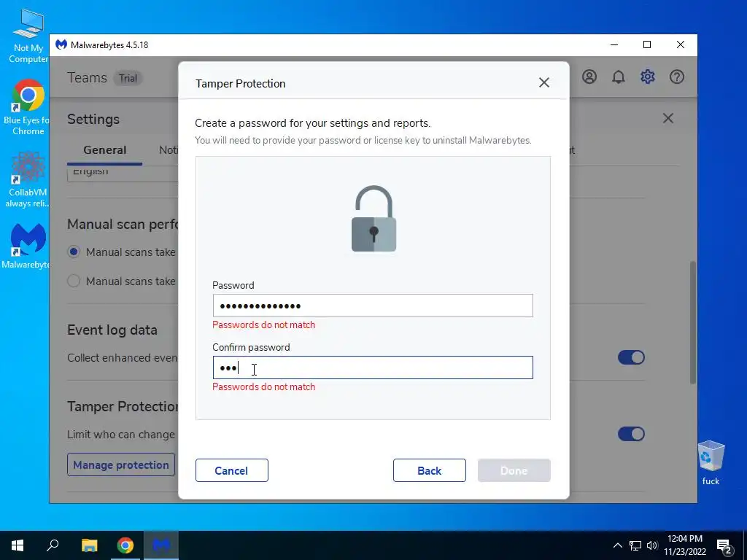Select the Not My Computer desktop icon
Image resolution: width=747 pixels, height=560 pixels.
28,36
